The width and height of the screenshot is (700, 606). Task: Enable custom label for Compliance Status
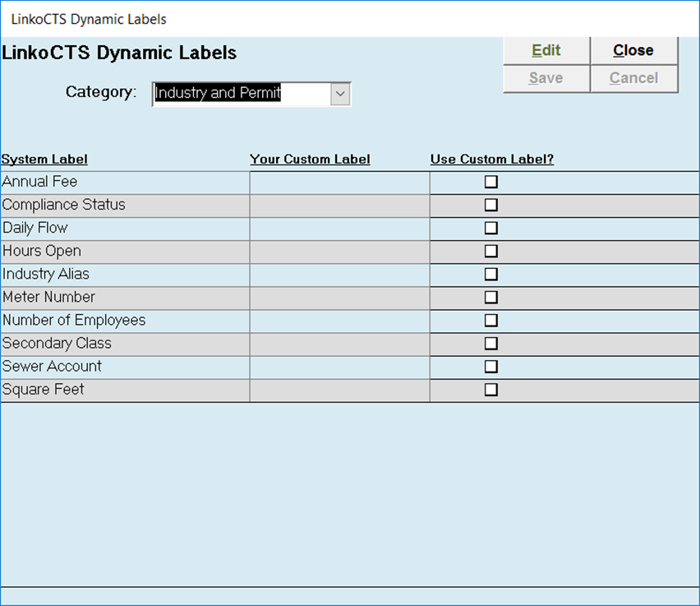coord(491,205)
